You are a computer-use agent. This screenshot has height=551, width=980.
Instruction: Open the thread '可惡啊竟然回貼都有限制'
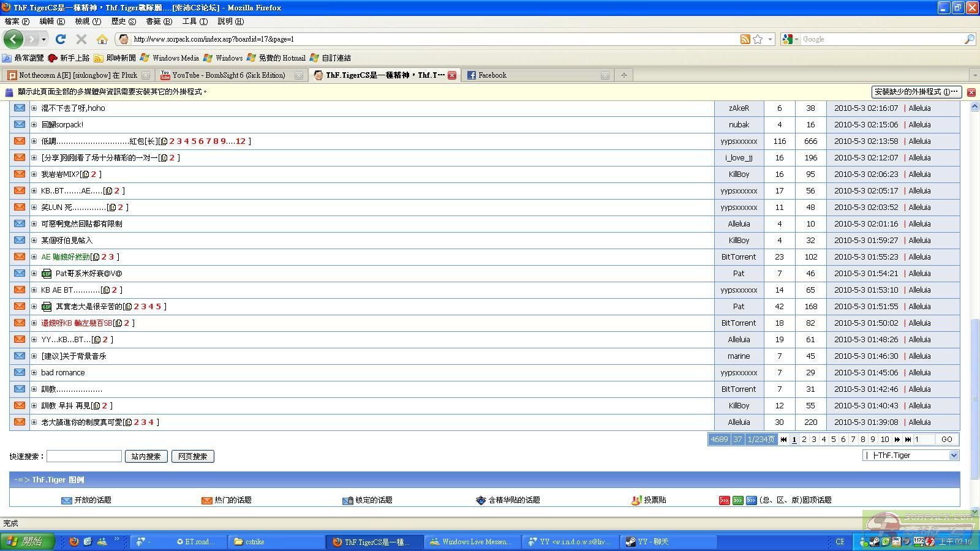(81, 224)
